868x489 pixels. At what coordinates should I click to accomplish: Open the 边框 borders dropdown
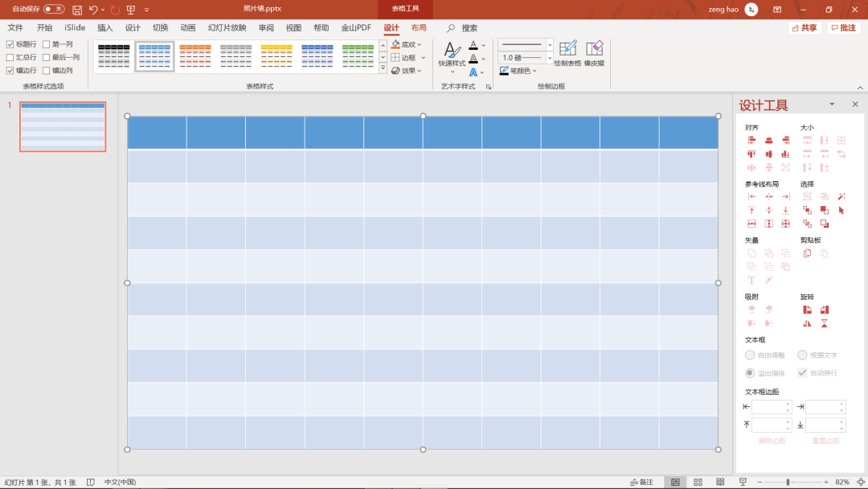point(408,58)
